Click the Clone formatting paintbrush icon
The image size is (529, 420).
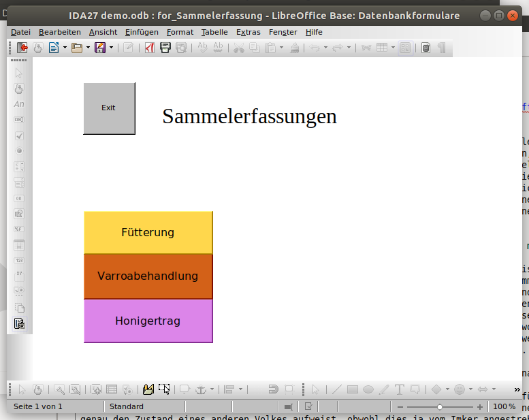295,48
